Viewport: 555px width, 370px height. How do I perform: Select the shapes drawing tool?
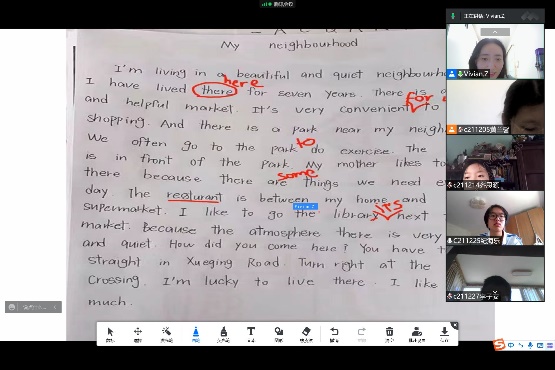[x=279, y=334]
